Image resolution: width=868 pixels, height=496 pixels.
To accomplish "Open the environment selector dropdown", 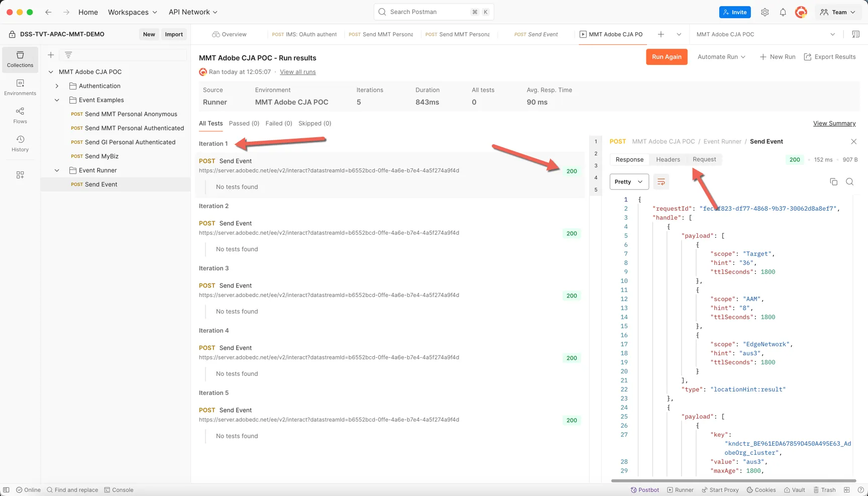I will (766, 34).
